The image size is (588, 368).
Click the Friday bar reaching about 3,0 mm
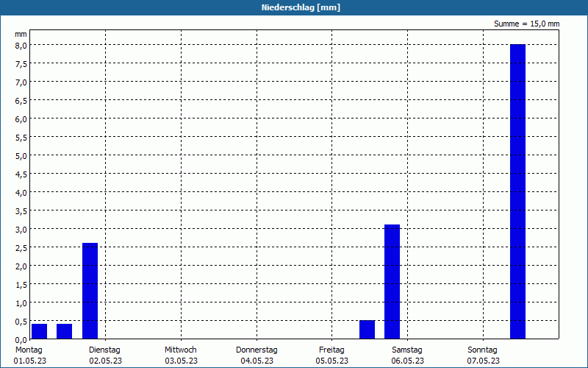pos(392,282)
